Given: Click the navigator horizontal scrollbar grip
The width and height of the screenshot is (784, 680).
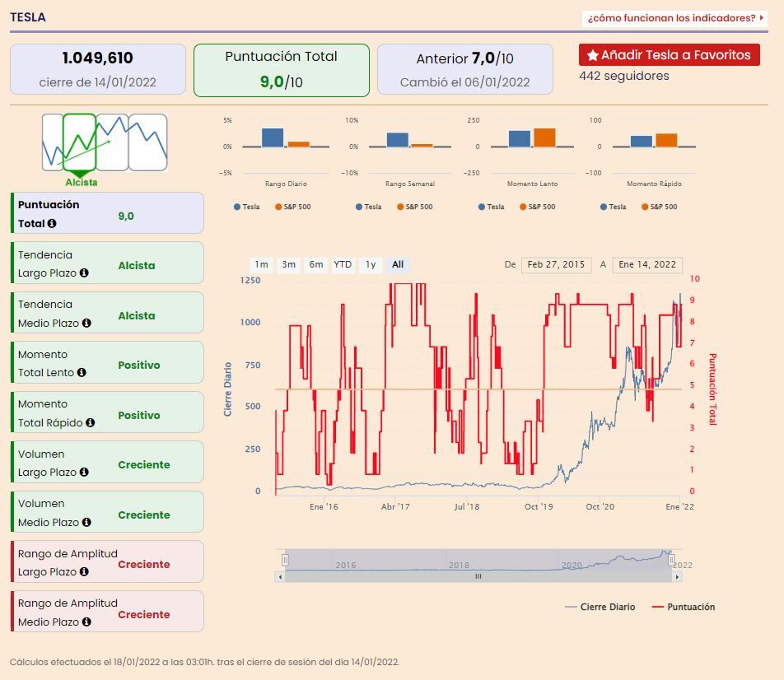Looking at the screenshot, I should coord(478,576).
